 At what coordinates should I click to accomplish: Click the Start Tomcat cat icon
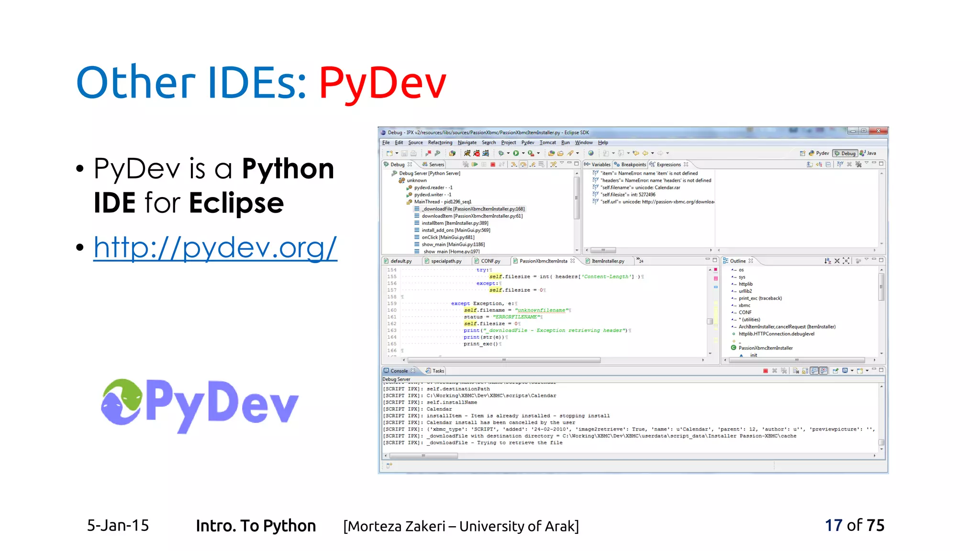467,153
